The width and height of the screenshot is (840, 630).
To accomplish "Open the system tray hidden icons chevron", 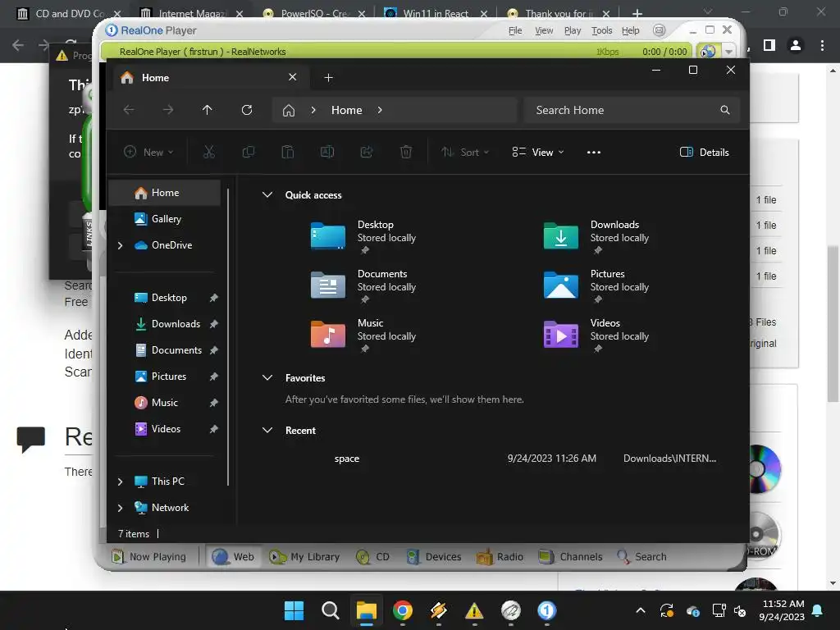I will 640,610.
